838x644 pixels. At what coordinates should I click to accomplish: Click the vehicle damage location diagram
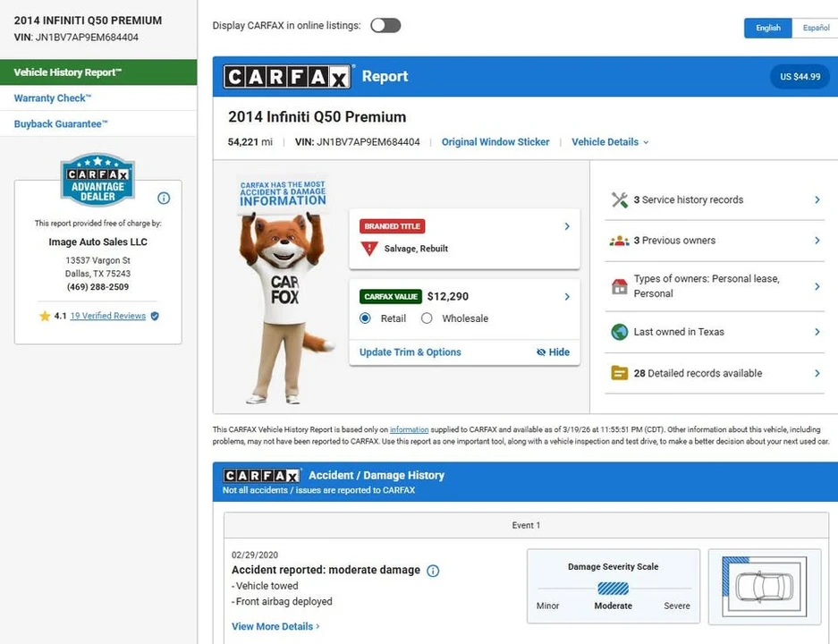point(765,587)
